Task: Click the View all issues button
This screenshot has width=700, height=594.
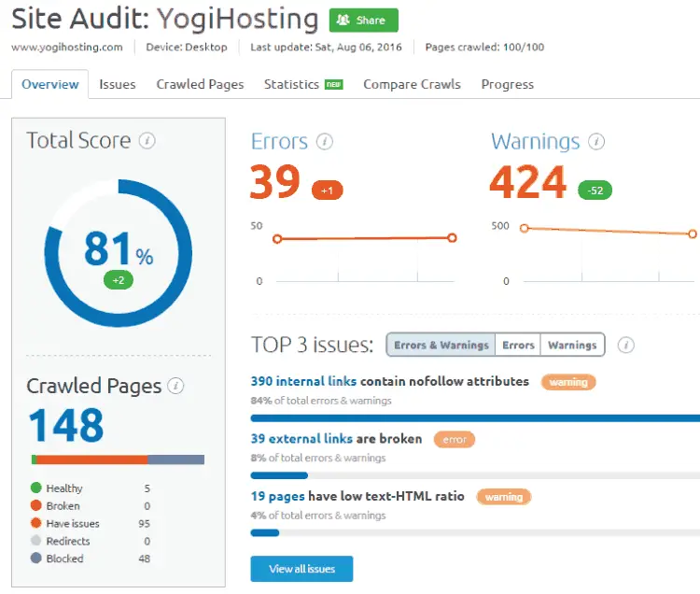Action: click(x=301, y=569)
